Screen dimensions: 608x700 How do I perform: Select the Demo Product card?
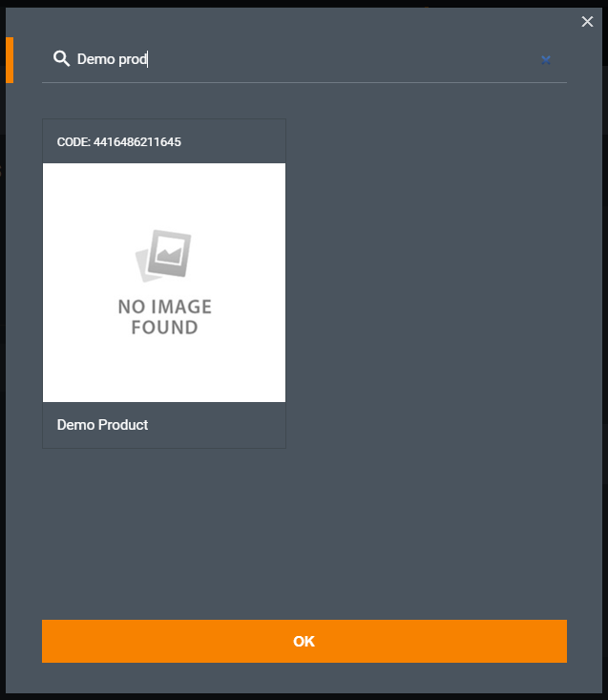pyautogui.click(x=164, y=284)
